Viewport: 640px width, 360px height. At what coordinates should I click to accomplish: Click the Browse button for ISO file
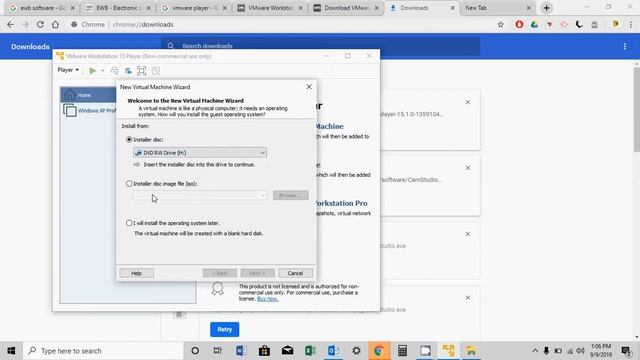pyautogui.click(x=291, y=195)
